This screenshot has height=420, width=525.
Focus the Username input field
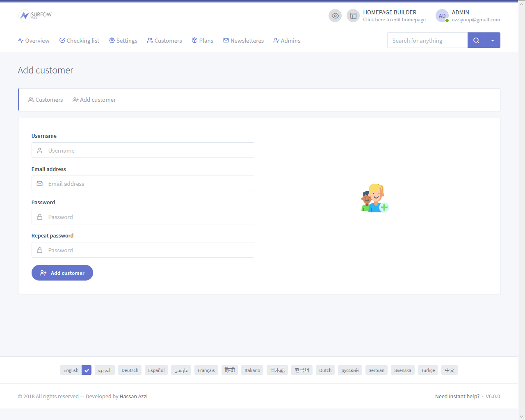coord(143,151)
